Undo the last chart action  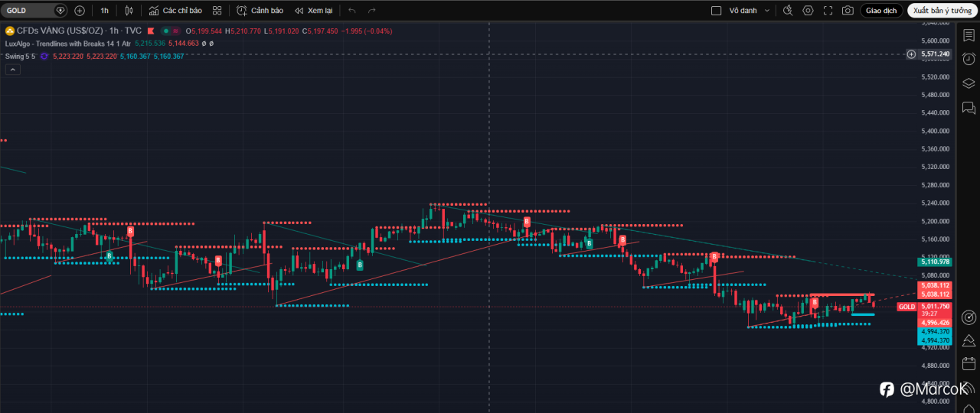click(x=352, y=11)
